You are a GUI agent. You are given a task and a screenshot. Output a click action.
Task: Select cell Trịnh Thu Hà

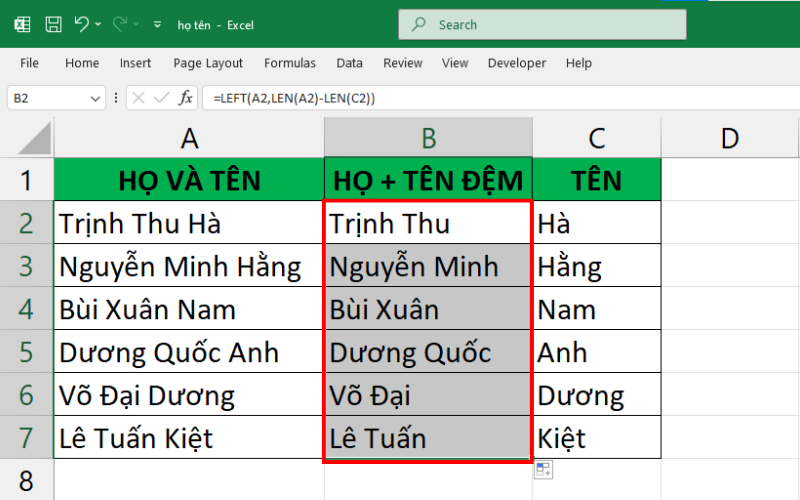click(x=189, y=222)
